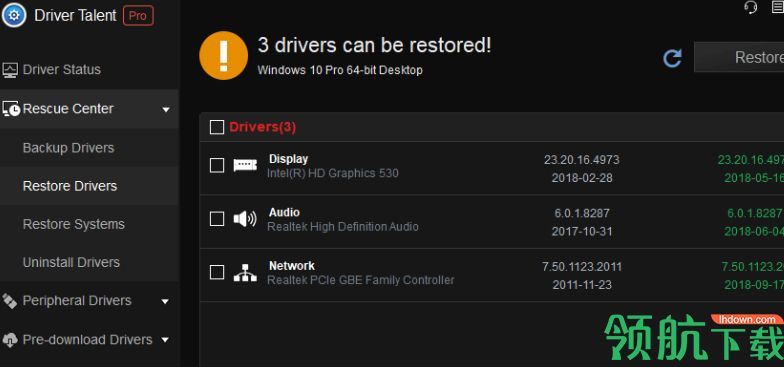Select Rescue Center menu item

(x=68, y=108)
